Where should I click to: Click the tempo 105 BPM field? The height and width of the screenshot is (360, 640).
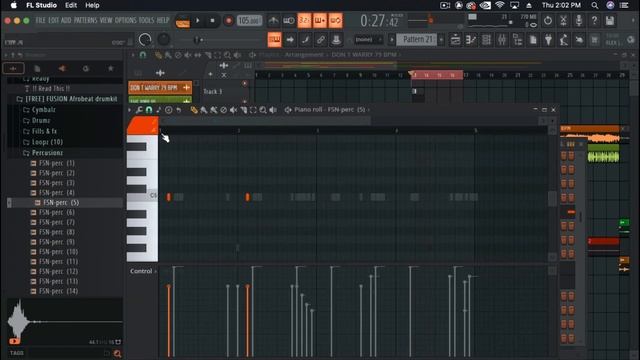[249, 20]
